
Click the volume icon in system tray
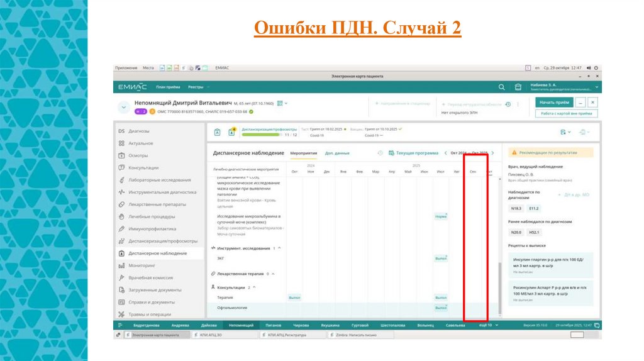[589, 68]
